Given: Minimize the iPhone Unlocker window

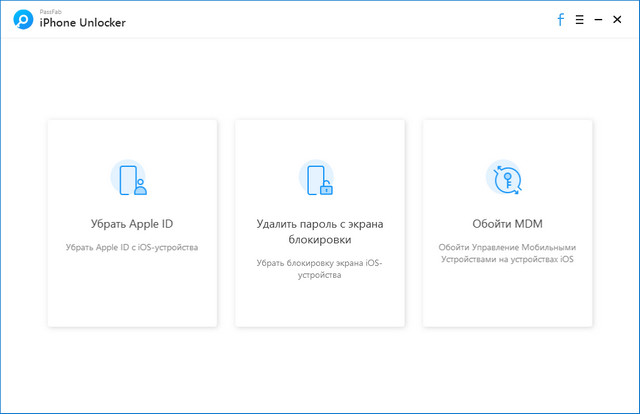Looking at the screenshot, I should pos(597,19).
